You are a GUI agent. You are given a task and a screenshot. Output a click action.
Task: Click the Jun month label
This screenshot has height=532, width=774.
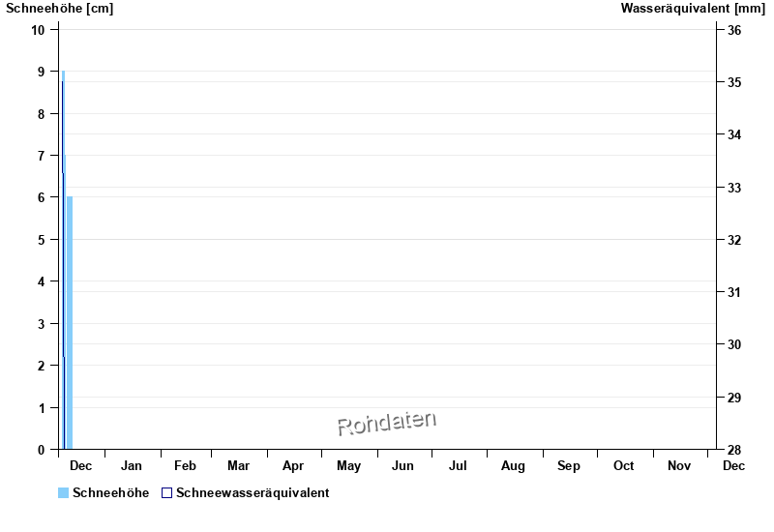pyautogui.click(x=403, y=466)
